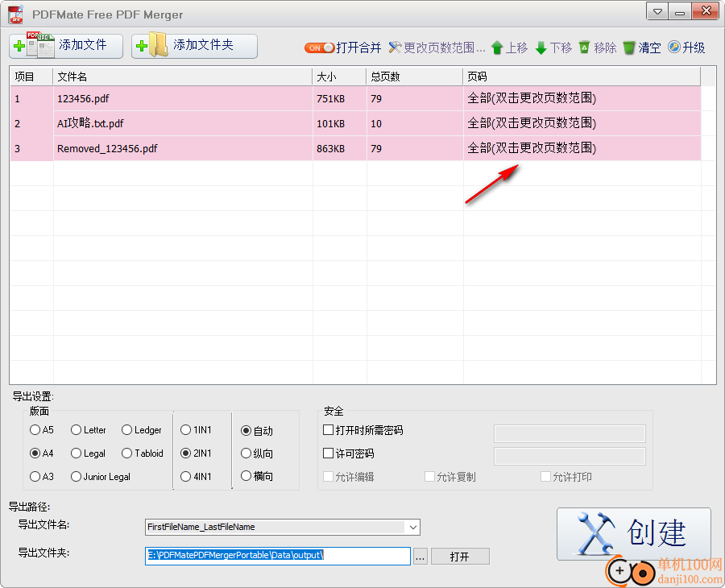
Task: Click the 文件名 column header
Action: [x=183, y=77]
